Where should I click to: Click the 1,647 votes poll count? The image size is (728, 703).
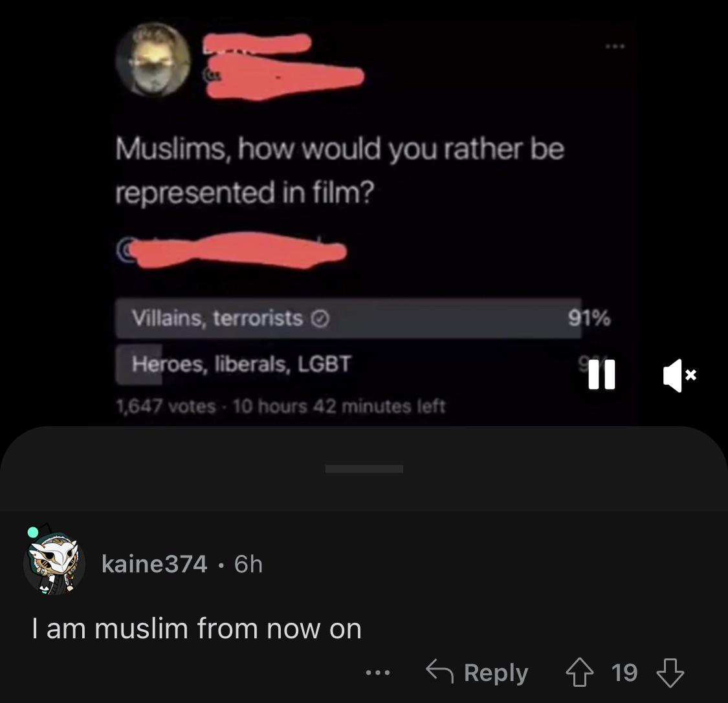click(x=166, y=407)
